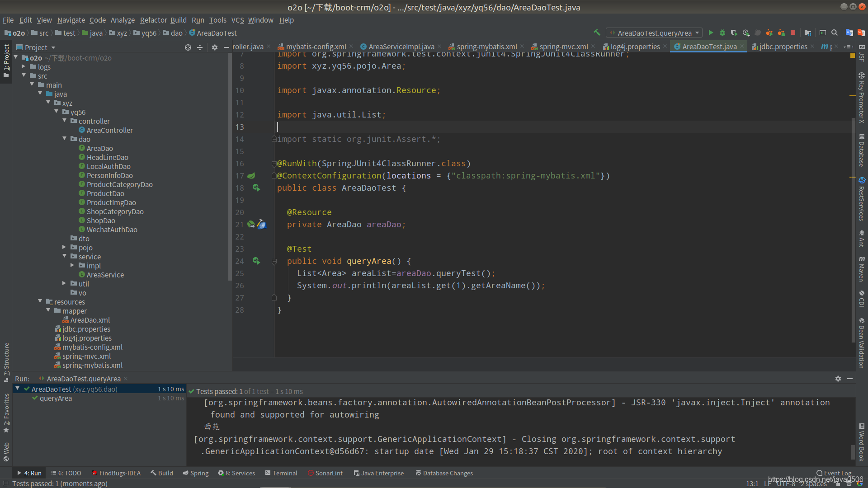Click the red Translate and replace icon
Image resolution: width=868 pixels, height=488 pixels.
pyautogui.click(x=861, y=33)
